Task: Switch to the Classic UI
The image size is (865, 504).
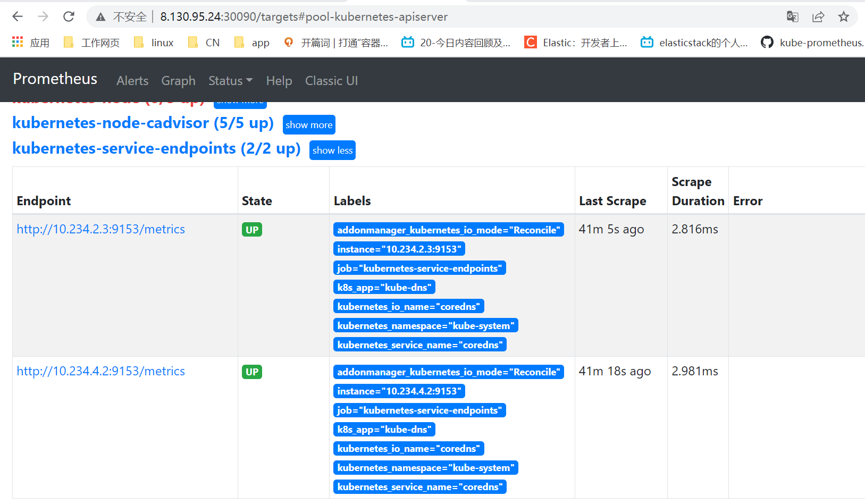Action: [331, 81]
